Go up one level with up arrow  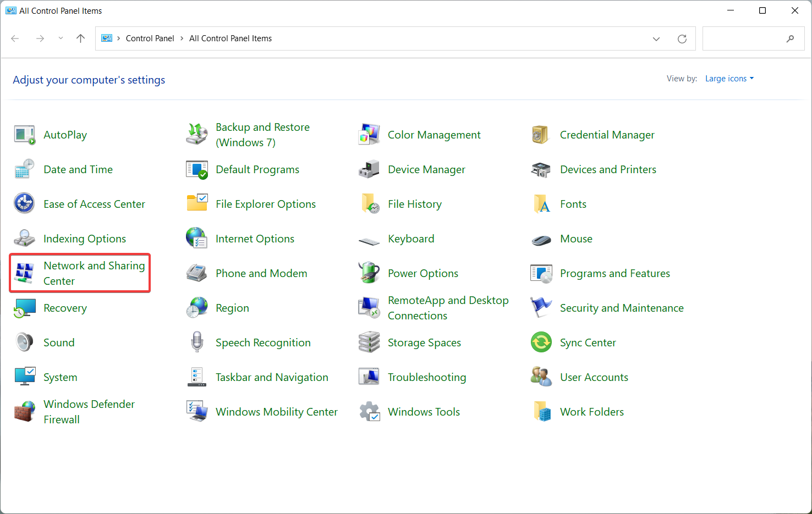81,38
